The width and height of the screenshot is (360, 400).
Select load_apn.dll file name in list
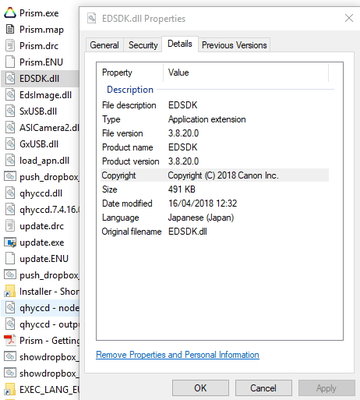[x=44, y=161]
